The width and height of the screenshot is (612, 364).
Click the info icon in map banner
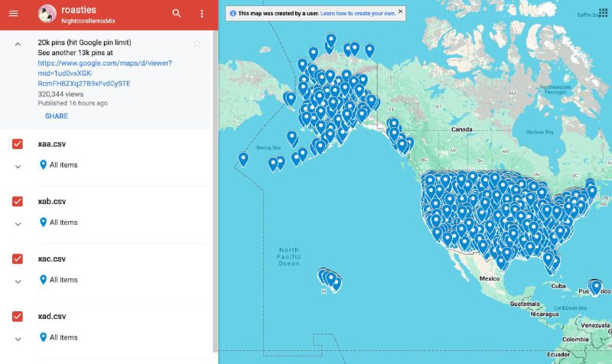point(233,14)
